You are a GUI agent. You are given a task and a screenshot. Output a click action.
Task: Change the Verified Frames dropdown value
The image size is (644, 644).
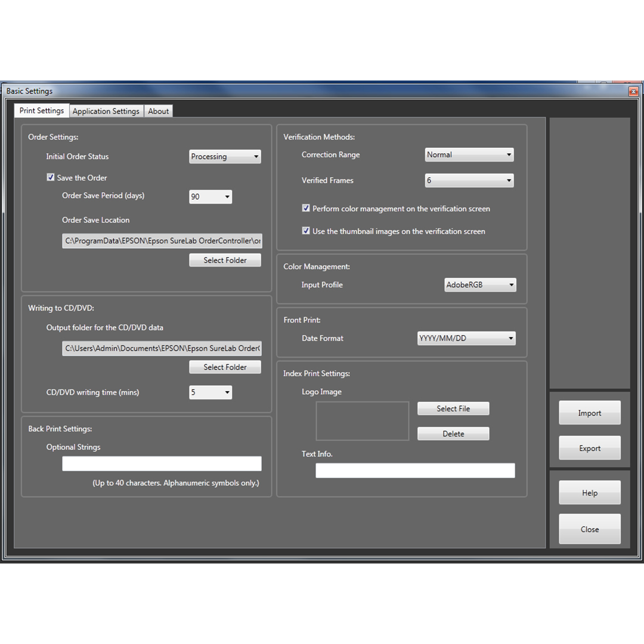coord(469,181)
